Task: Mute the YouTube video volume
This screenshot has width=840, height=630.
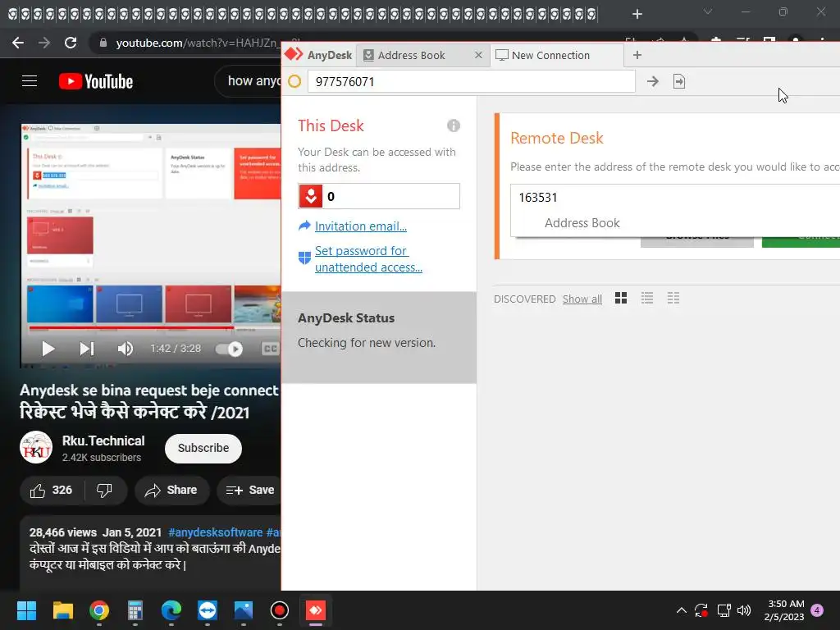Action: coord(125,349)
